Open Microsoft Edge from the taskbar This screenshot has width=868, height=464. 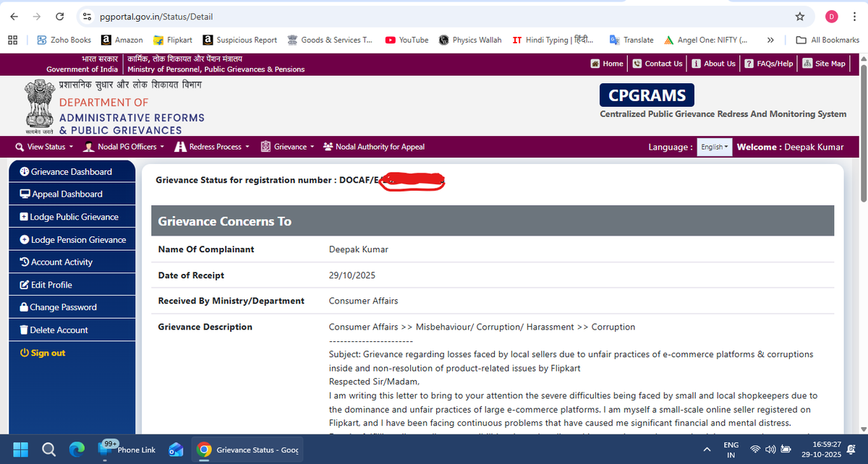point(77,449)
